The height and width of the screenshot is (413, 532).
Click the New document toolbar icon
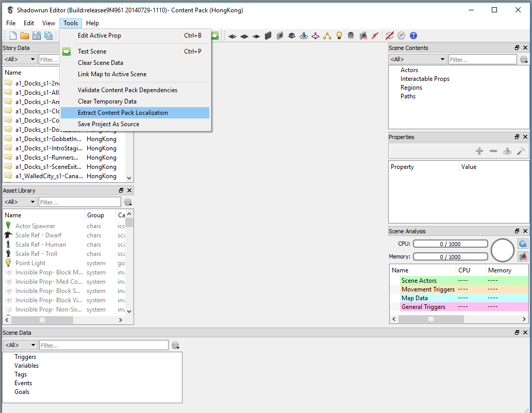coord(13,36)
